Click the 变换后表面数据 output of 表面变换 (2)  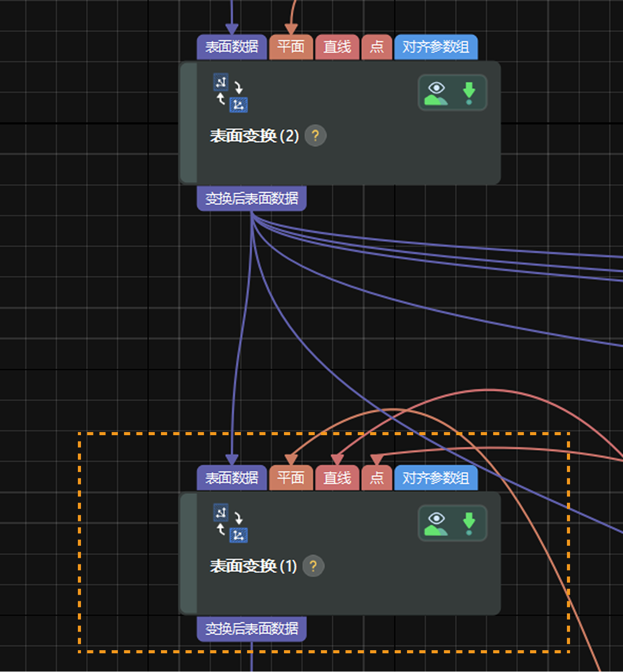[251, 198]
